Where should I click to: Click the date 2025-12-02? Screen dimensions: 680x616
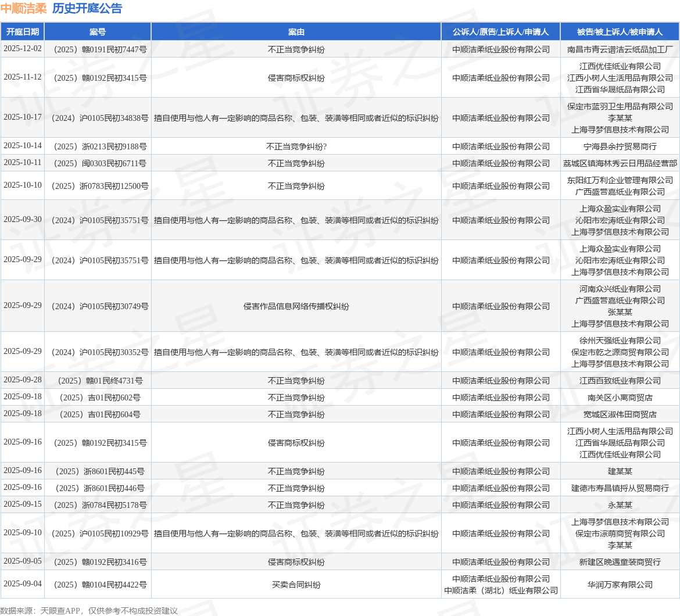point(23,49)
